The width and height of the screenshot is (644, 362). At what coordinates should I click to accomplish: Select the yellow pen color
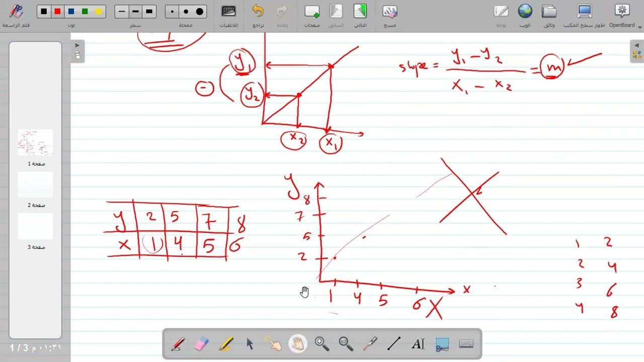coord(99,12)
